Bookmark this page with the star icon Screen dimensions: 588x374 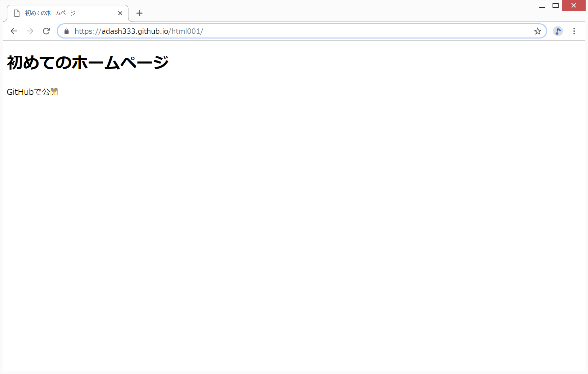click(x=537, y=31)
